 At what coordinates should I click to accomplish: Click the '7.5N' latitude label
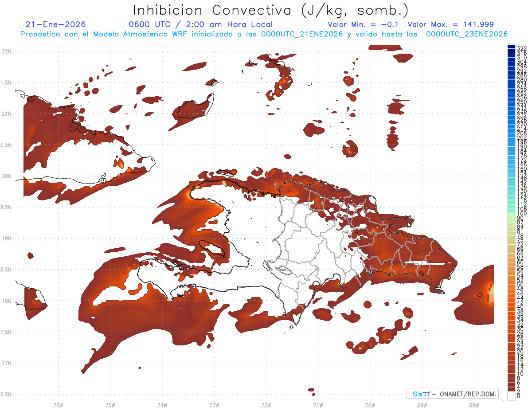(x=6, y=332)
